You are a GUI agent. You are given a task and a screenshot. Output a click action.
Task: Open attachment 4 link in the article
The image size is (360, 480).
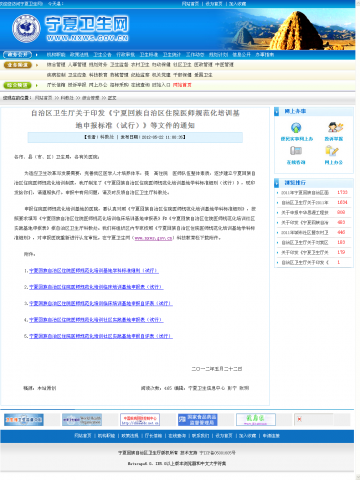[96, 320]
